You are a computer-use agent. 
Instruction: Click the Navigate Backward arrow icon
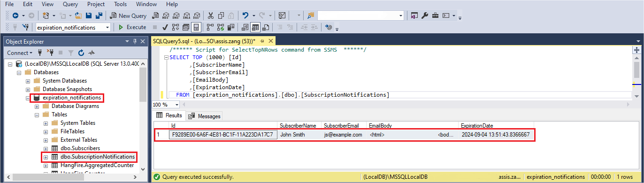pos(15,15)
